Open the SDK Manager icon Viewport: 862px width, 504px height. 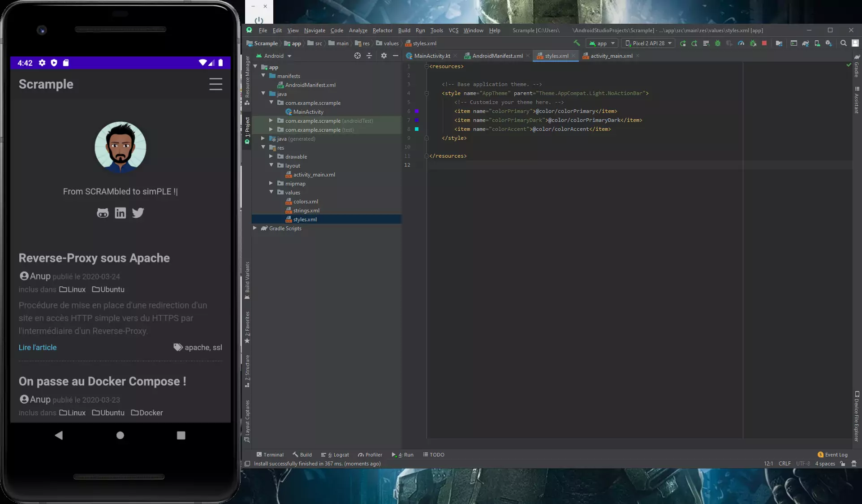pos(829,43)
